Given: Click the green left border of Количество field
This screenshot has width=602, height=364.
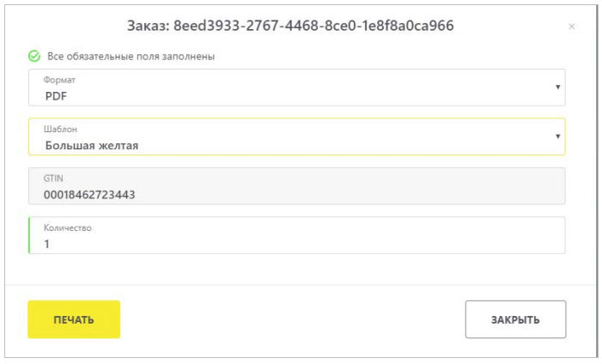Looking at the screenshot, I should coord(29,235).
